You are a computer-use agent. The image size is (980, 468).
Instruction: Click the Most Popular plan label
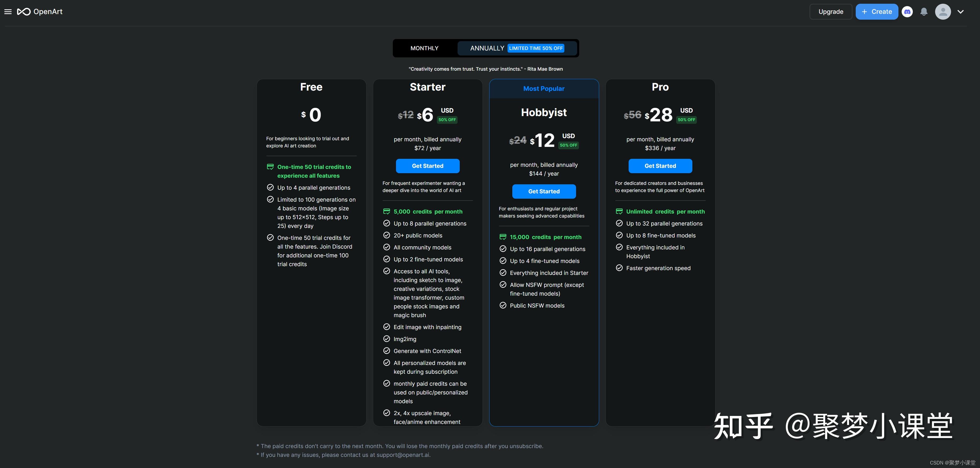coord(544,89)
